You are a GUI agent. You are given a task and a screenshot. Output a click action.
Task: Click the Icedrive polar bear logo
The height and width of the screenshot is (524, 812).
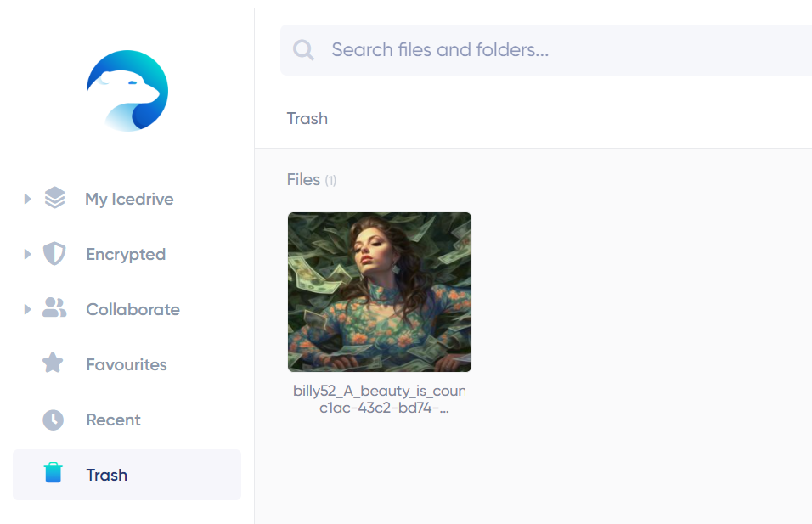(127, 91)
